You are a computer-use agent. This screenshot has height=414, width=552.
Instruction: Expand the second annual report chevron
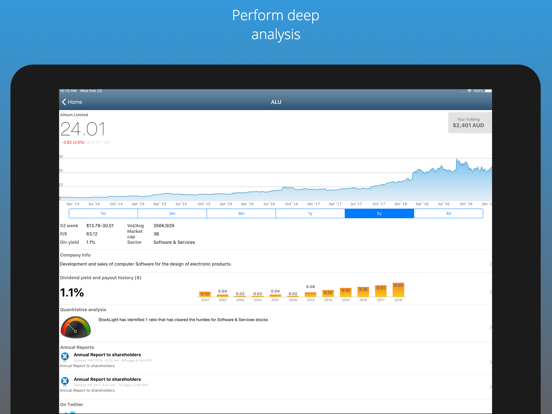[490, 387]
